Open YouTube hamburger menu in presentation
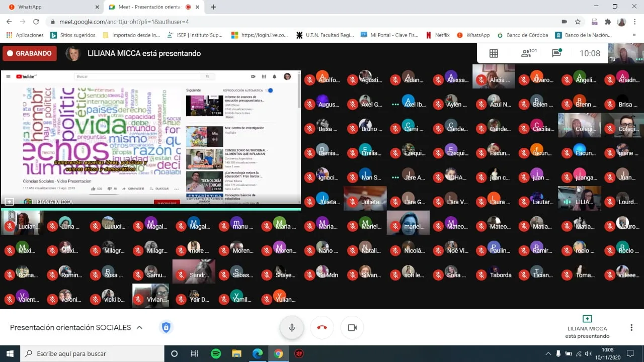This screenshot has height=362, width=644. [8, 76]
